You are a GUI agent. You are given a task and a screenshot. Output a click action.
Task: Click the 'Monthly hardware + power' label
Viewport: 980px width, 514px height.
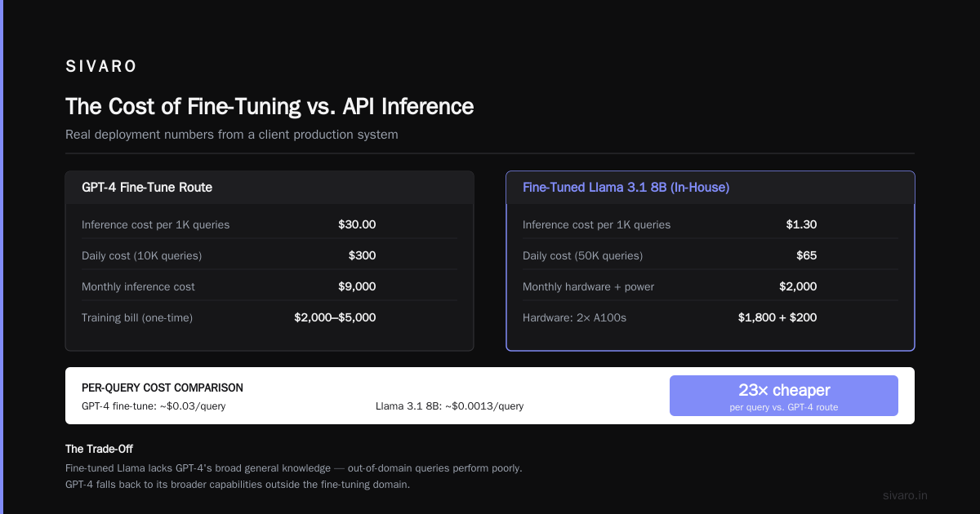pyautogui.click(x=588, y=286)
